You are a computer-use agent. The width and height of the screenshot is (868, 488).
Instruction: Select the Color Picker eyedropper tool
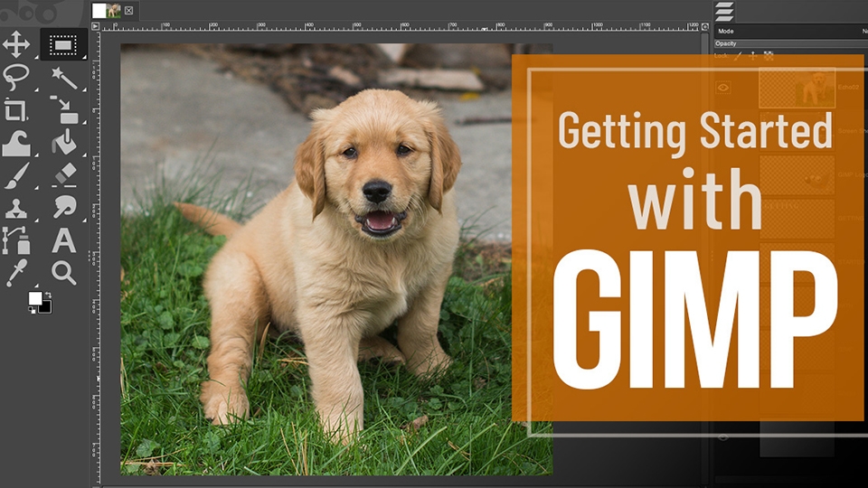coord(16,273)
